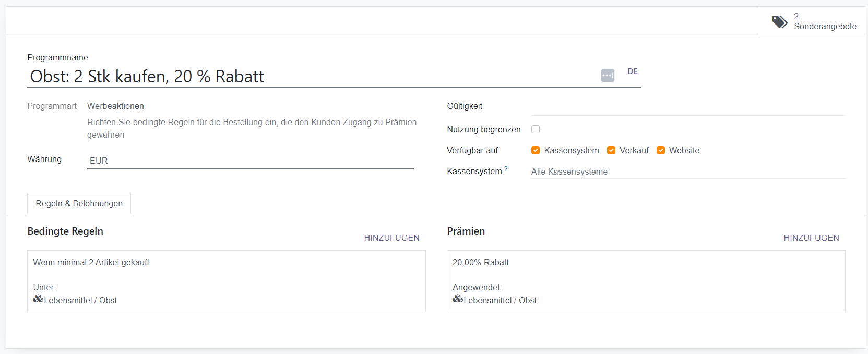868x354 pixels.
Task: Uncheck the Verkauf checkbox
Action: click(x=611, y=150)
